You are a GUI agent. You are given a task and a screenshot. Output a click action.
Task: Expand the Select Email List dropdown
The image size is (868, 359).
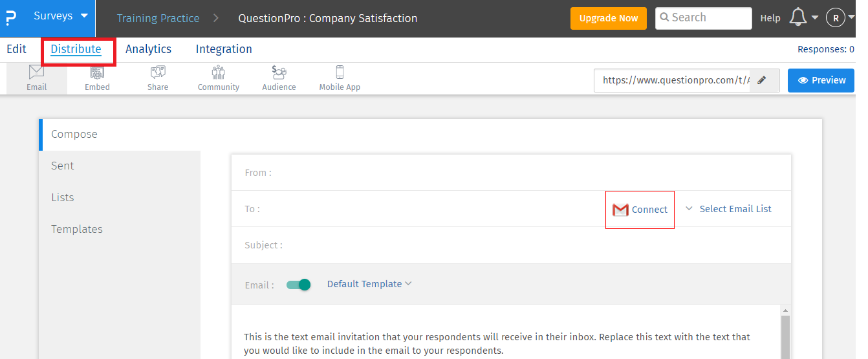729,209
